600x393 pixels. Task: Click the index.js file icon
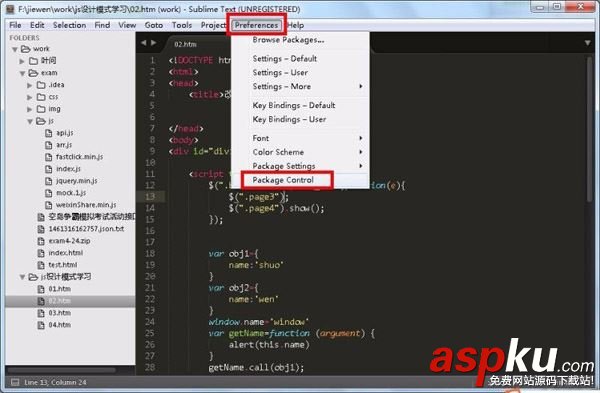click(x=49, y=169)
